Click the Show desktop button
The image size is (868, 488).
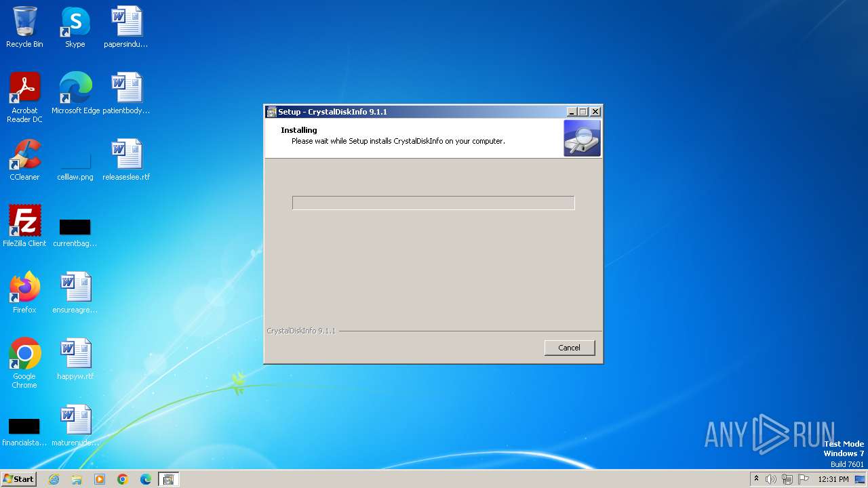click(860, 479)
